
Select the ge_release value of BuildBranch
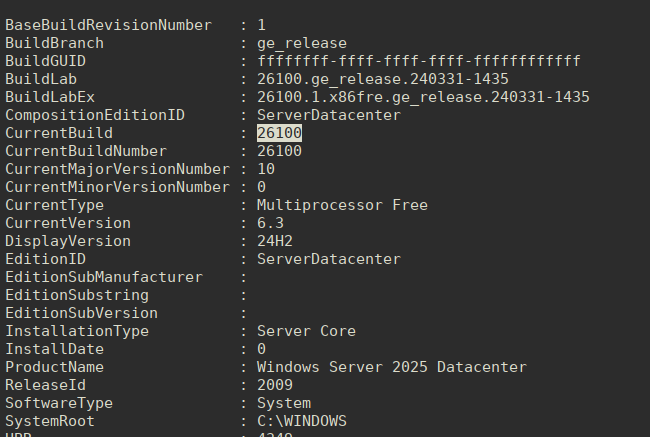pos(302,43)
